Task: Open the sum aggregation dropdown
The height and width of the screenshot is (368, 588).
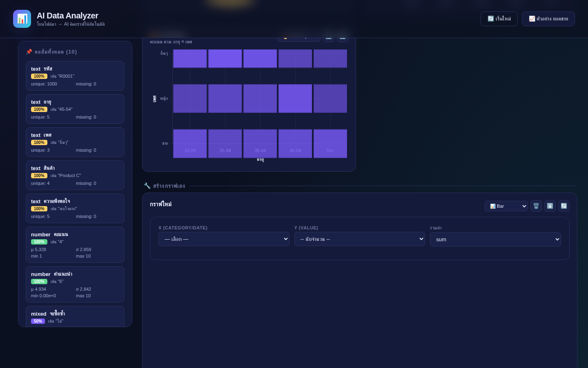Action: 495,239
